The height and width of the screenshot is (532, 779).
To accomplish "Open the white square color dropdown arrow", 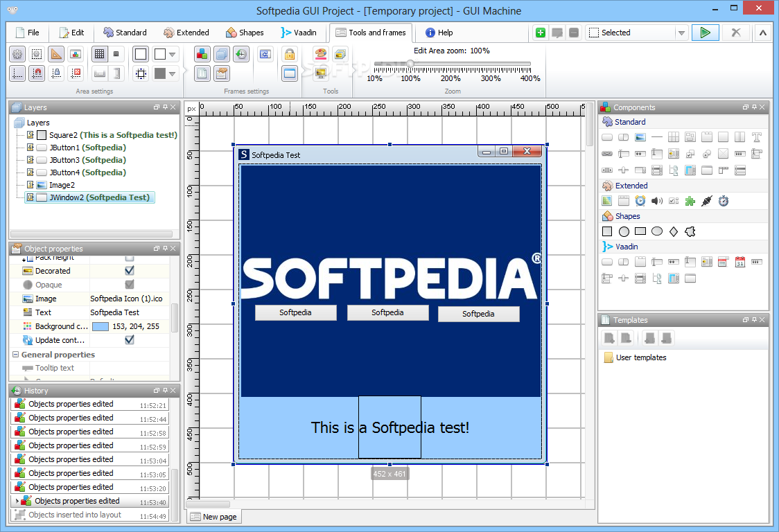I will pos(173,54).
